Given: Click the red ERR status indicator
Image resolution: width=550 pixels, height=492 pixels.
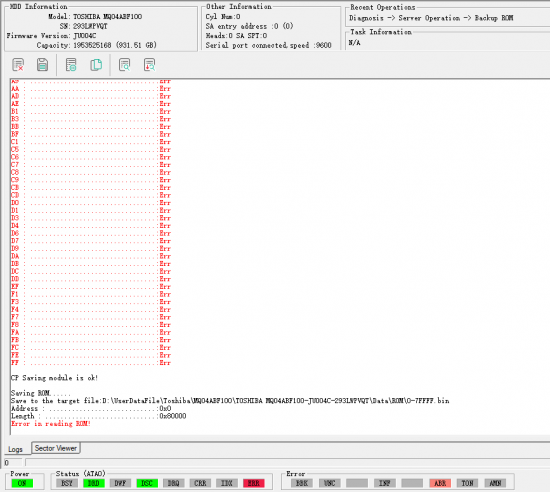Looking at the screenshot, I should click(x=254, y=483).
